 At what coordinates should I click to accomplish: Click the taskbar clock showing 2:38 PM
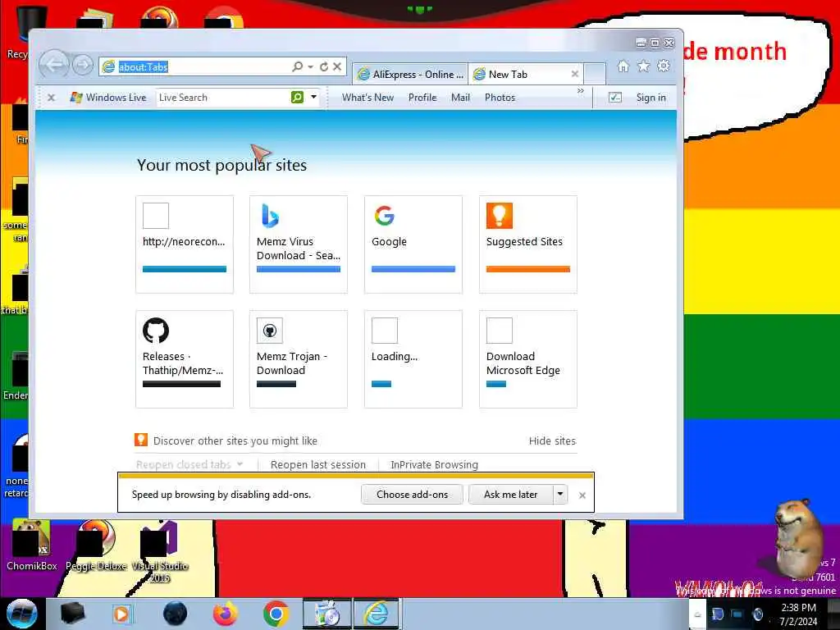click(x=798, y=614)
